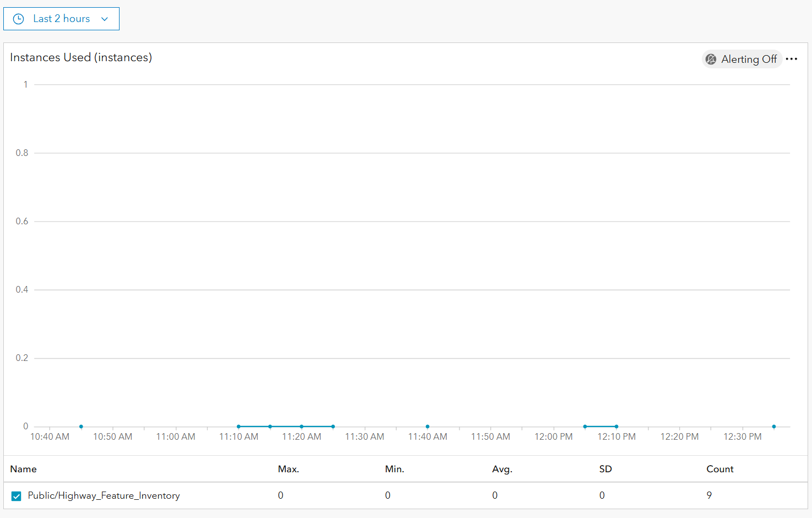
Task: Click the Instances Used (instances) chart title
Action: 80,57
